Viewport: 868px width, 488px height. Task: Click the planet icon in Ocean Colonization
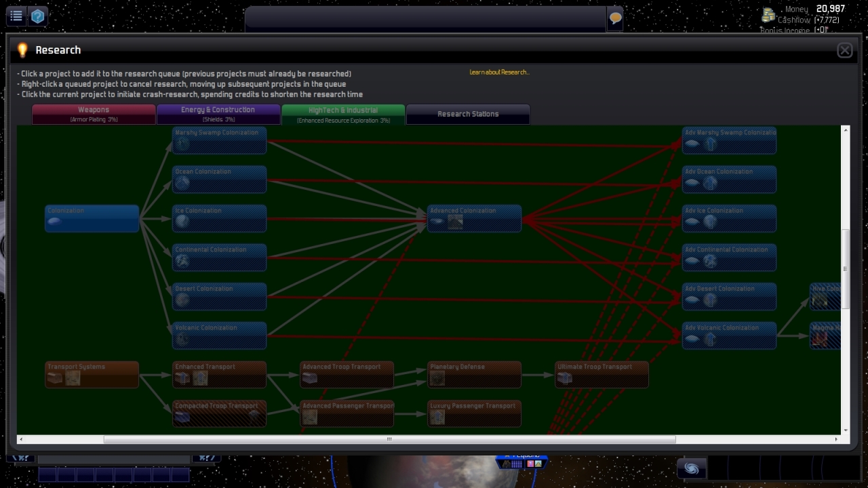point(182,183)
